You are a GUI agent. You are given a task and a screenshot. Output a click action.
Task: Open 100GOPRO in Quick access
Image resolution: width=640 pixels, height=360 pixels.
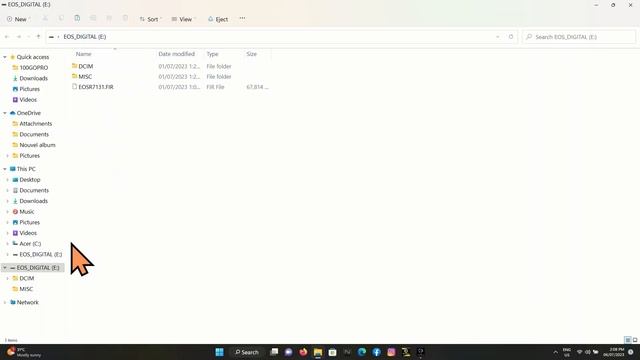pos(33,68)
